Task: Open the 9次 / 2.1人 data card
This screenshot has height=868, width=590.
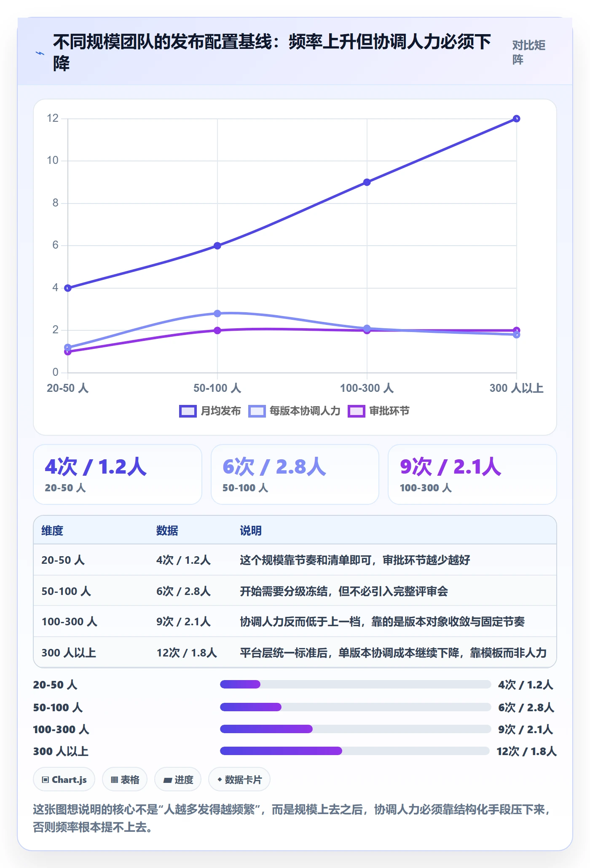Action: [x=472, y=474]
